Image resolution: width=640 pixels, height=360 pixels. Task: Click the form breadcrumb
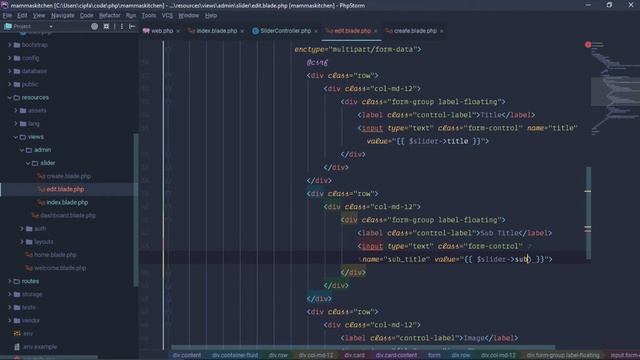tap(434, 356)
